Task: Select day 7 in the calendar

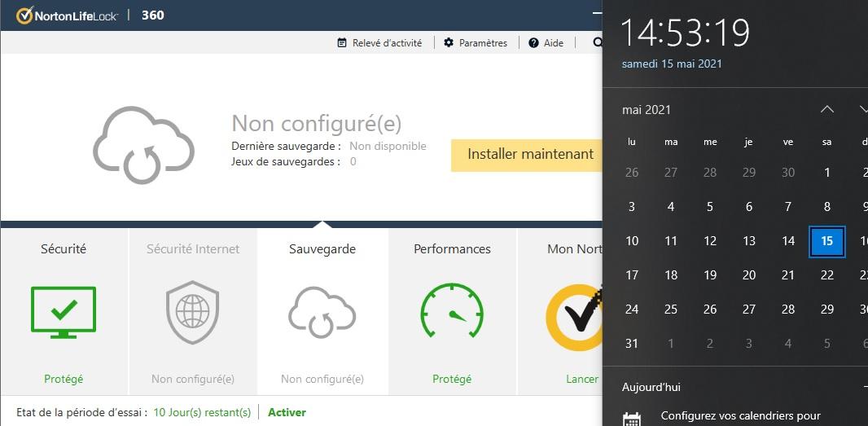Action: pos(788,207)
